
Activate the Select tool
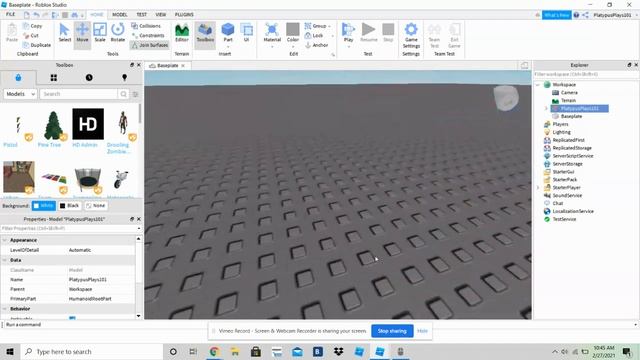tap(64, 32)
